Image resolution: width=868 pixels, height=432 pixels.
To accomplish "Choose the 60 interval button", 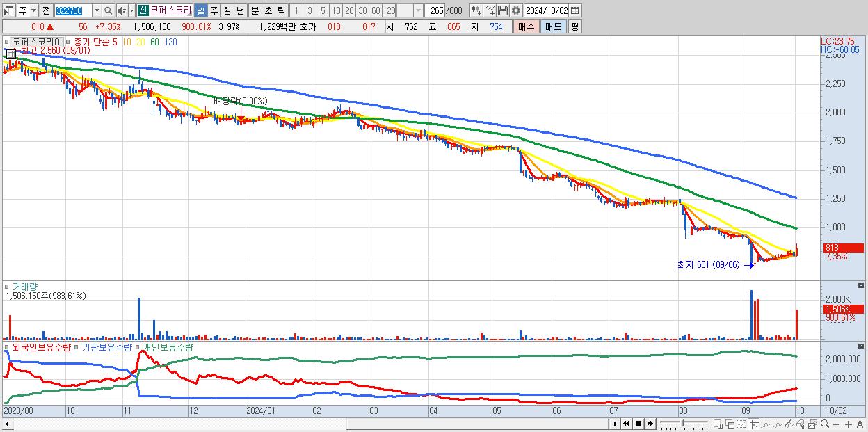I will click(376, 10).
